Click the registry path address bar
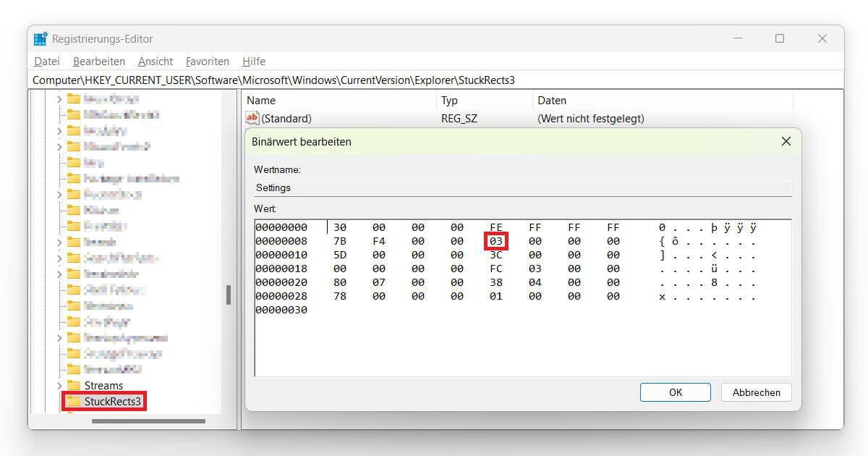Image resolution: width=868 pixels, height=456 pixels. tap(434, 80)
